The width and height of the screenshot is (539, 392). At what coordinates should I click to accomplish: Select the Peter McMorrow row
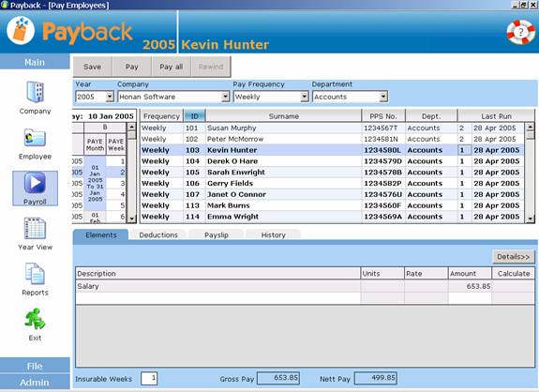click(x=332, y=139)
